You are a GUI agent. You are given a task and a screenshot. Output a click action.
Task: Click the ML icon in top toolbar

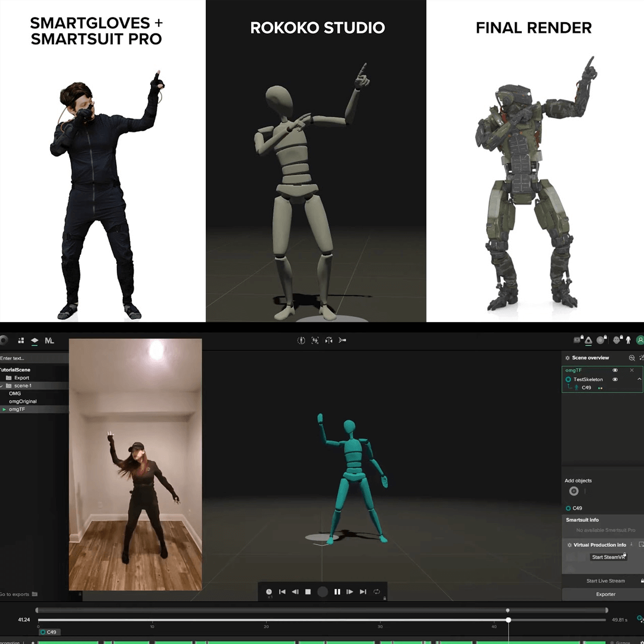tap(49, 340)
